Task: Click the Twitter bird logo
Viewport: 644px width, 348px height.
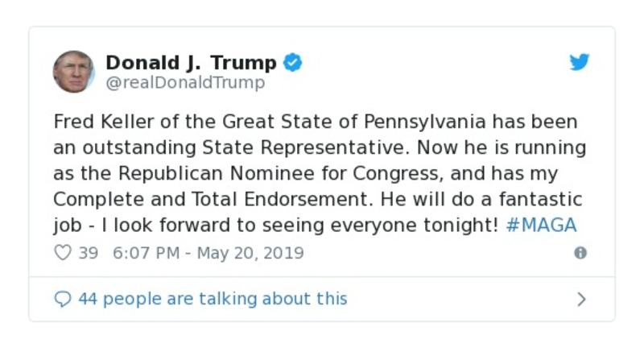Action: pos(580,63)
